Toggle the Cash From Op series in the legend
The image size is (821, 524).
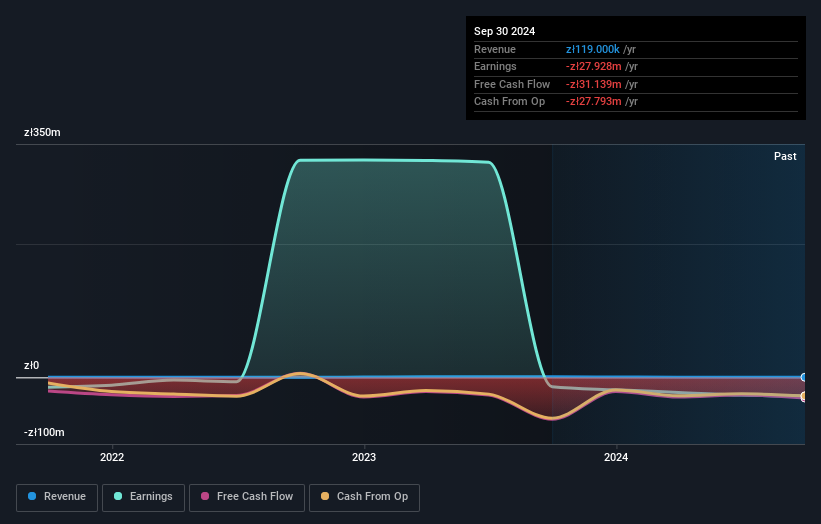coord(364,497)
